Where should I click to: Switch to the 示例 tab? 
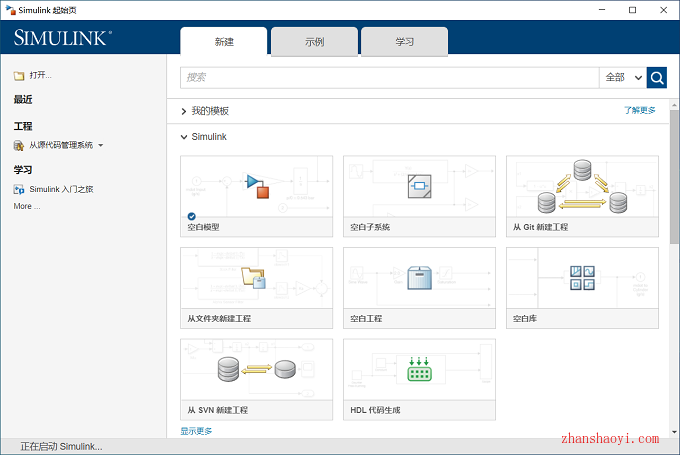tap(314, 42)
